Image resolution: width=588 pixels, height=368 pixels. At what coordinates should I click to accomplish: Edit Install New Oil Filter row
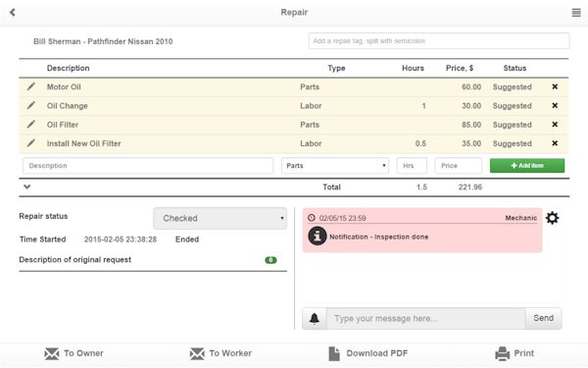click(x=31, y=143)
